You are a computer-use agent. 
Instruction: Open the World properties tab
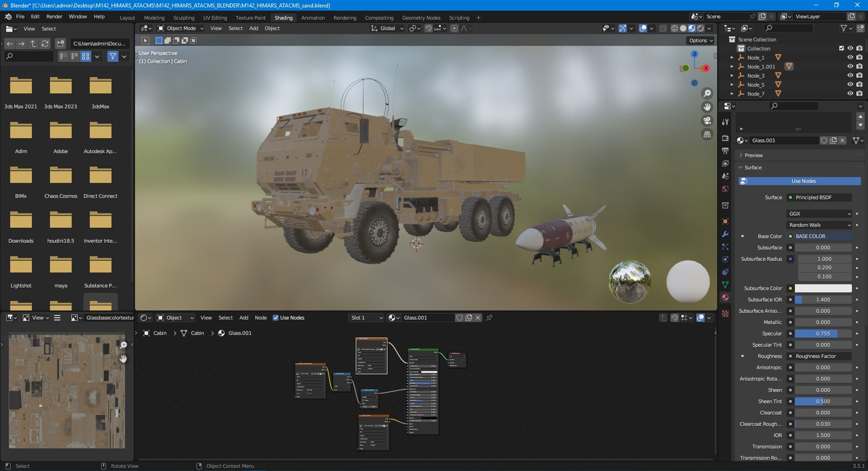tap(725, 189)
